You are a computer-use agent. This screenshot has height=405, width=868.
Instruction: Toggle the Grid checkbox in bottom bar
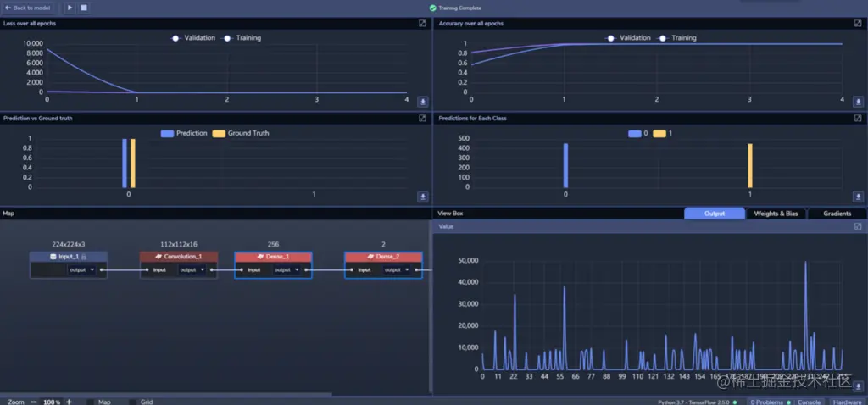coord(132,402)
